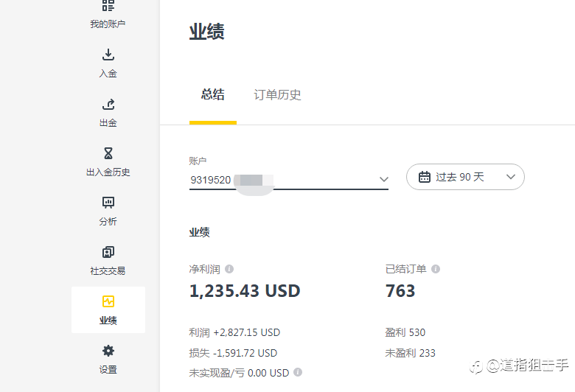Open Social Trading (社交交易) icon
The height and width of the screenshot is (392, 575).
pyautogui.click(x=108, y=252)
